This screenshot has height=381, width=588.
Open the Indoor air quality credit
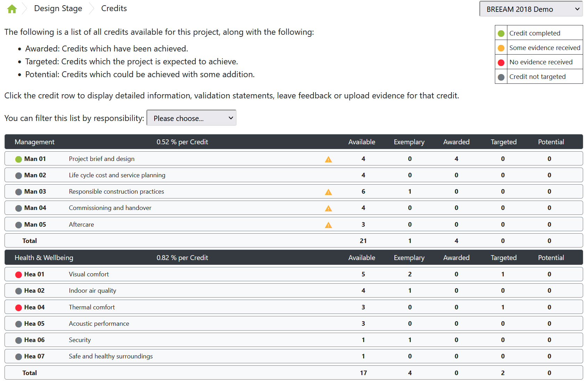coord(294,290)
